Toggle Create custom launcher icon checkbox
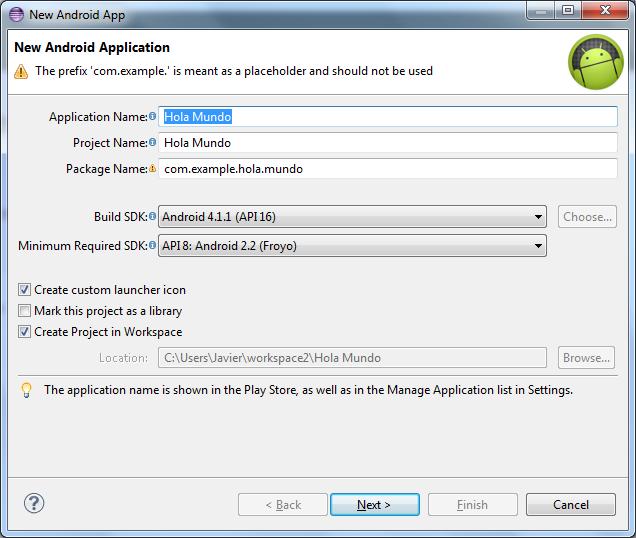636x538 pixels. point(25,290)
